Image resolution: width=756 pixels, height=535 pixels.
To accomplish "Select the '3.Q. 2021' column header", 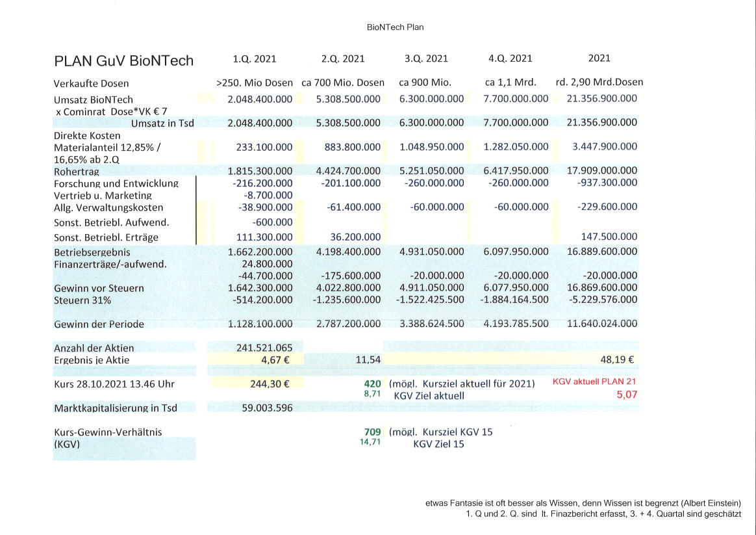I will click(426, 59).
